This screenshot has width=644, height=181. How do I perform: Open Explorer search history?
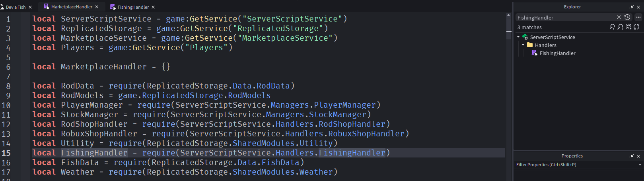tap(627, 17)
